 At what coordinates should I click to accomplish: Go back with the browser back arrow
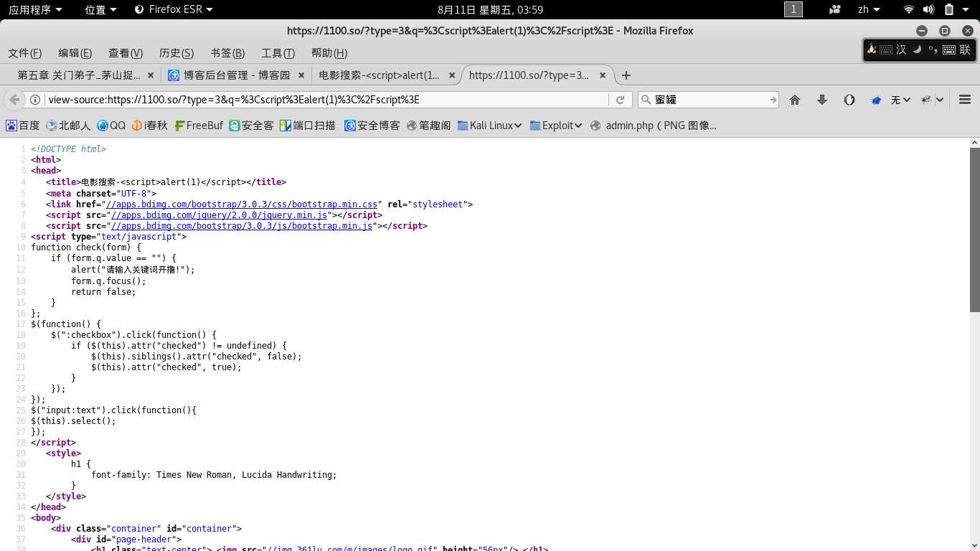pyautogui.click(x=14, y=100)
